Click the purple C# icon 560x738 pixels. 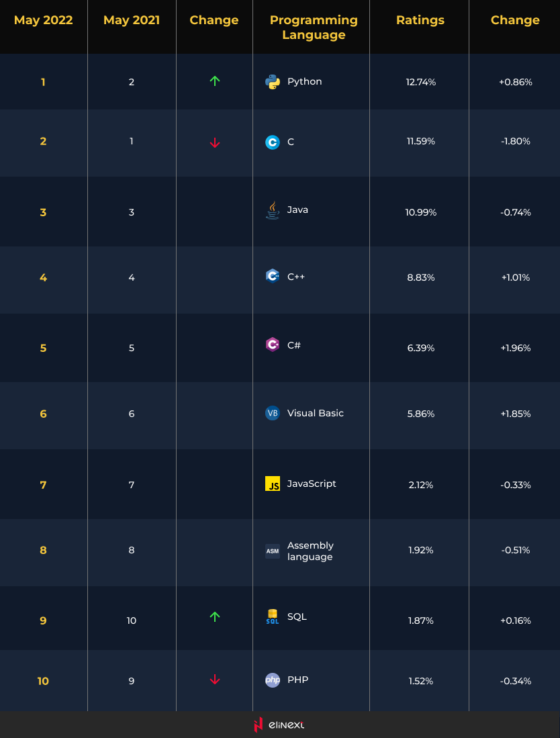pyautogui.click(x=273, y=344)
